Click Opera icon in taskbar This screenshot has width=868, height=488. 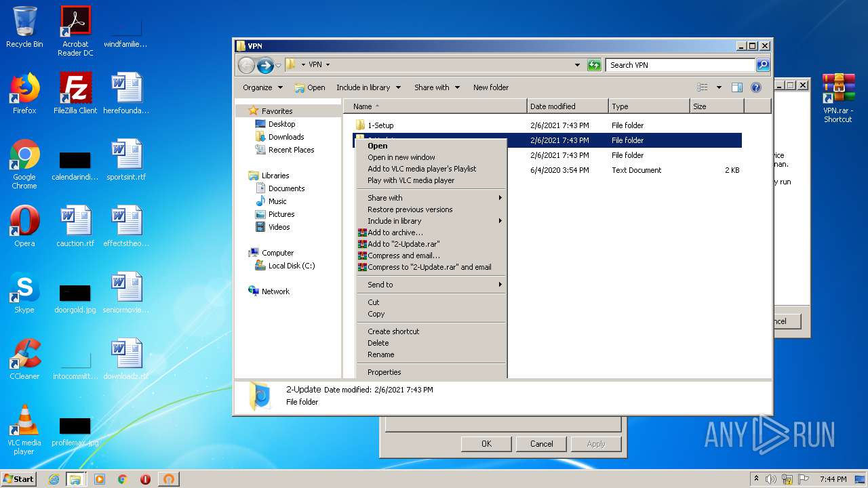(145, 479)
